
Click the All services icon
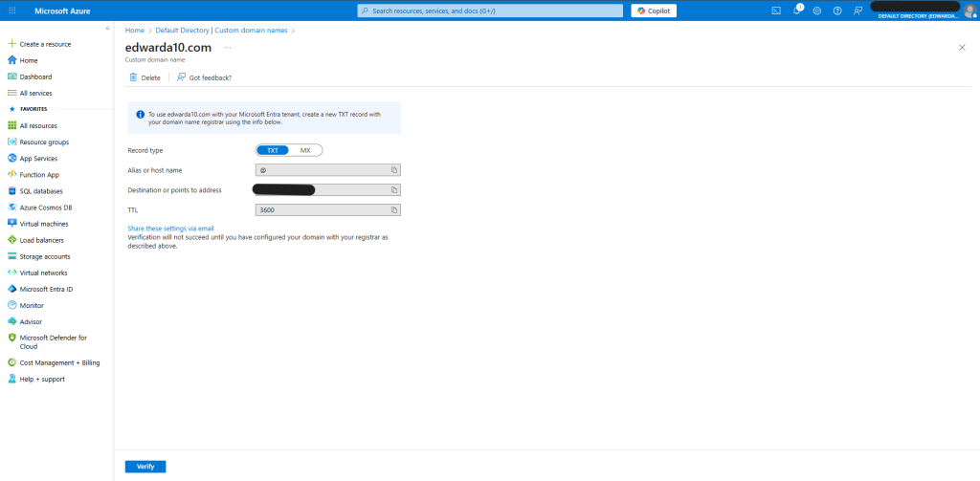11,93
